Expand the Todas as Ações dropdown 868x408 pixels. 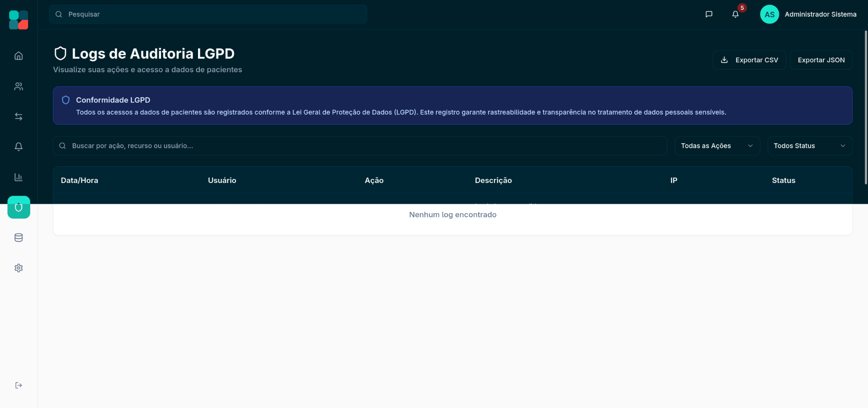717,146
